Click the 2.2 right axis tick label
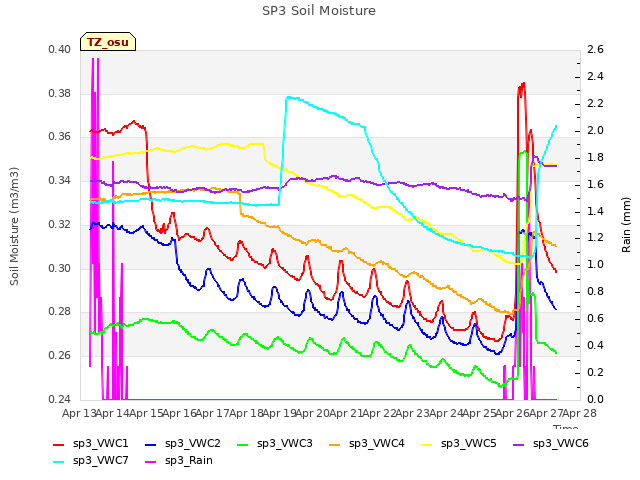Image resolution: width=640 pixels, height=480 pixels. click(596, 104)
